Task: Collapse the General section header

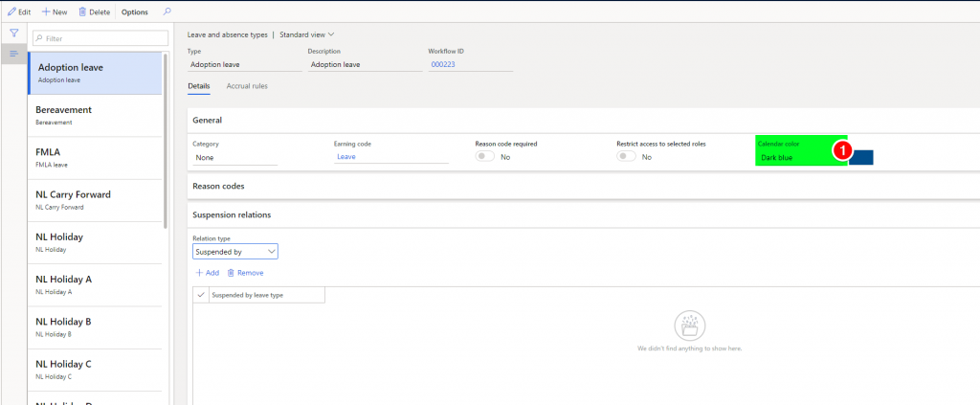Action: (583, 120)
